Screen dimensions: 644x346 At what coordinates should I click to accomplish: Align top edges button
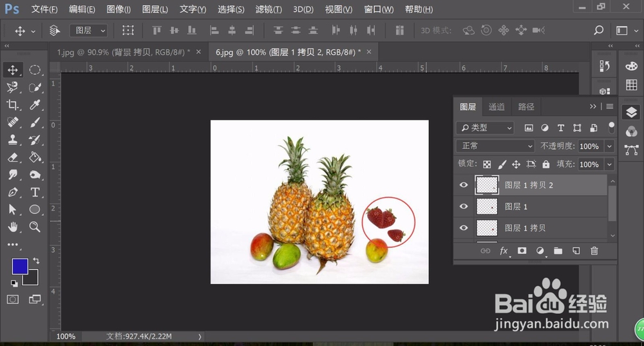click(156, 30)
